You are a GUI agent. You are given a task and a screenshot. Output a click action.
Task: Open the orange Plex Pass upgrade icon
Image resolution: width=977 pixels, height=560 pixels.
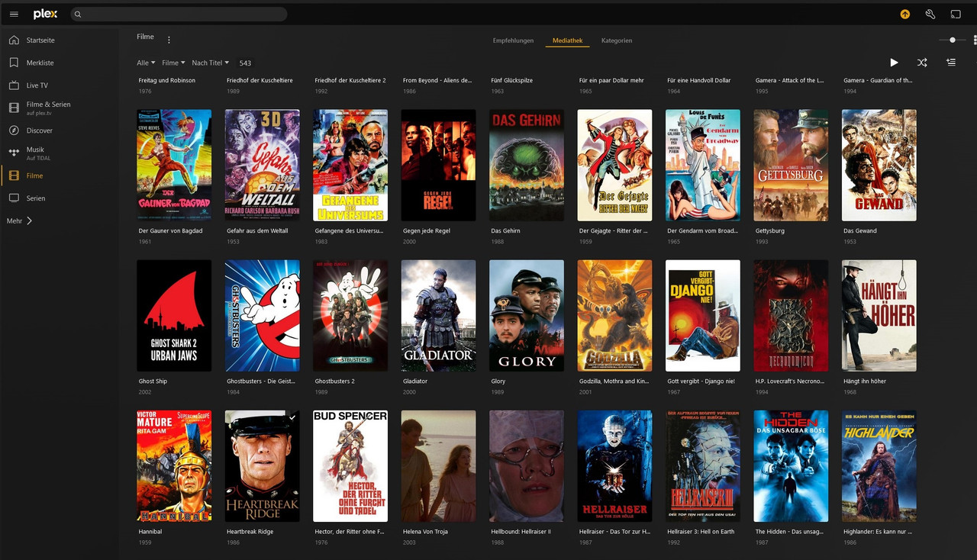point(904,14)
